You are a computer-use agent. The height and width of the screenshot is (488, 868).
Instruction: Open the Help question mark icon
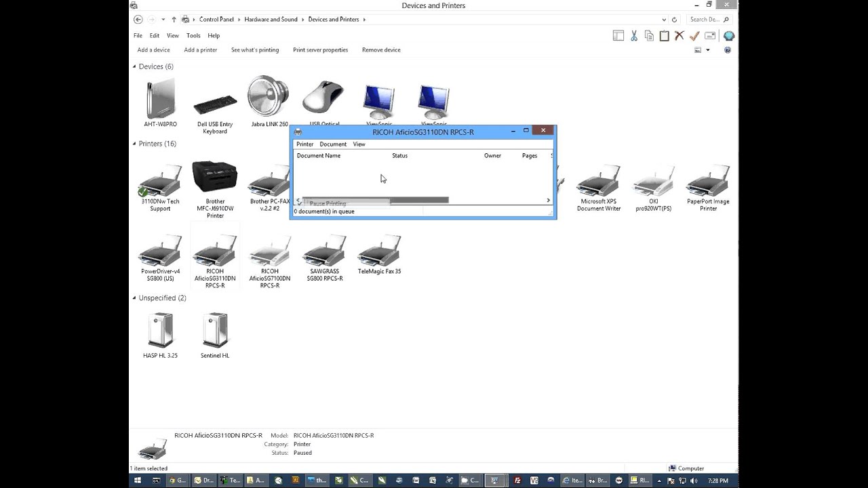pos(728,50)
